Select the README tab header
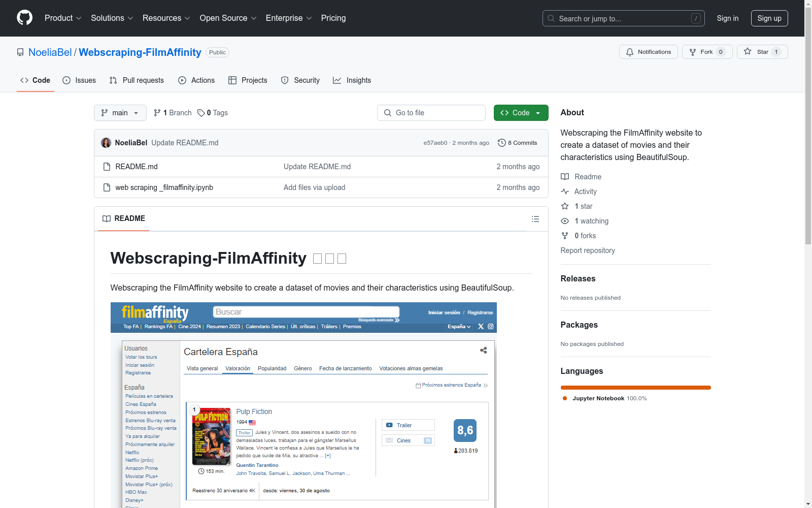The image size is (812, 508). coord(124,218)
